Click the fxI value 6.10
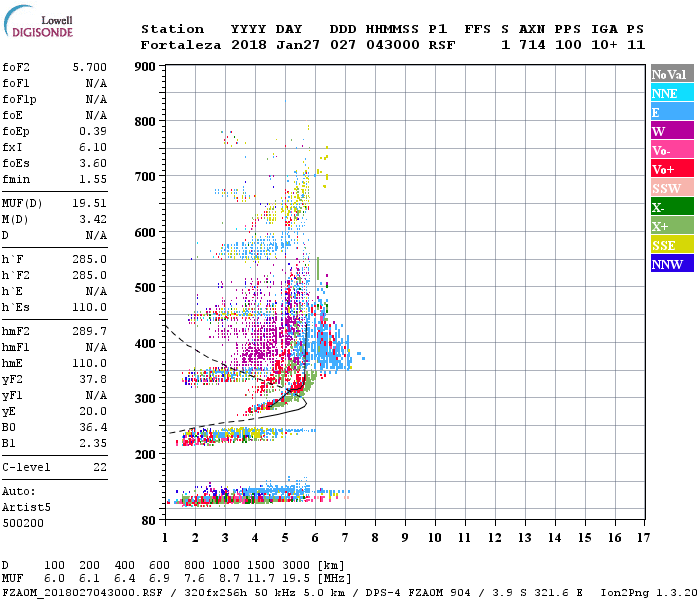The width and height of the screenshot is (700, 600). (x=93, y=147)
